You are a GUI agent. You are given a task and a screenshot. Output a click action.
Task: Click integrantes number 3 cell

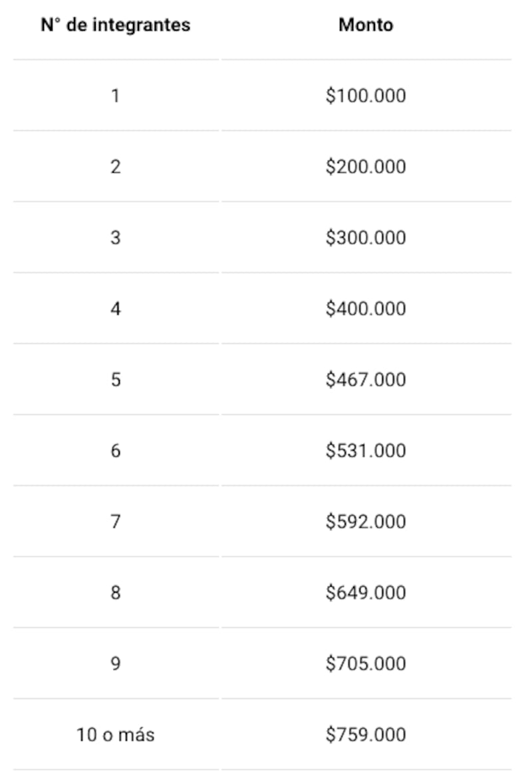(x=116, y=237)
